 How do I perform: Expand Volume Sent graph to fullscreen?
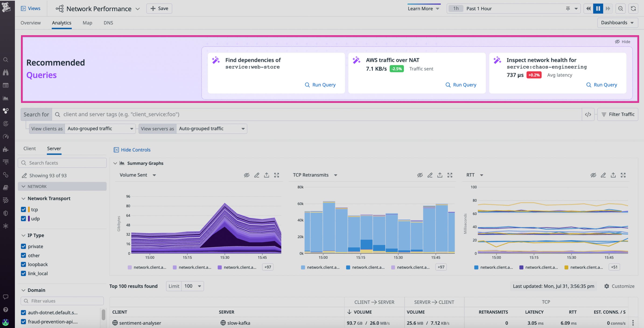[x=276, y=175]
